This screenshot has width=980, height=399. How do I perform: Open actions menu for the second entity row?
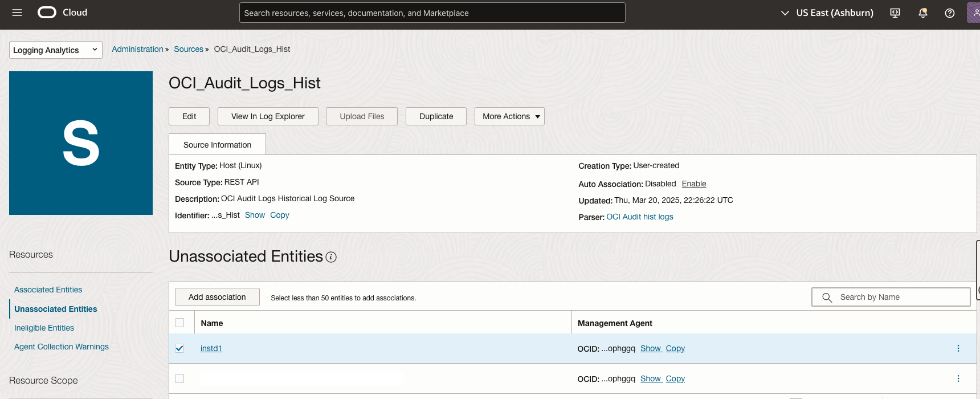point(958,378)
